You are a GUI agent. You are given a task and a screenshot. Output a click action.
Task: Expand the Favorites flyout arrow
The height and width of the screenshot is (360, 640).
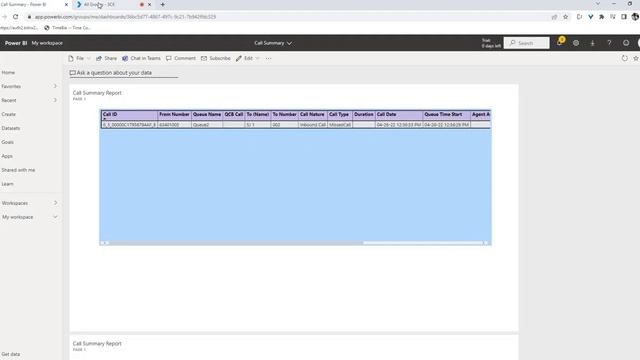55,86
